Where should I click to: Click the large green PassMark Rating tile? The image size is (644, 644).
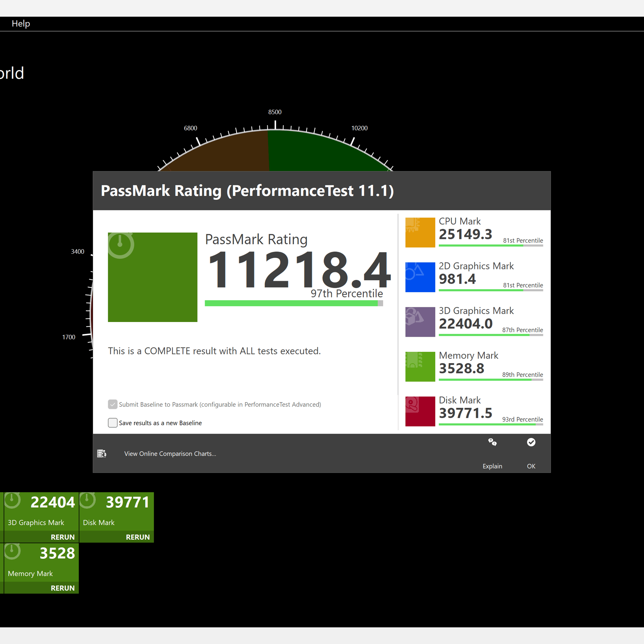[x=152, y=277]
